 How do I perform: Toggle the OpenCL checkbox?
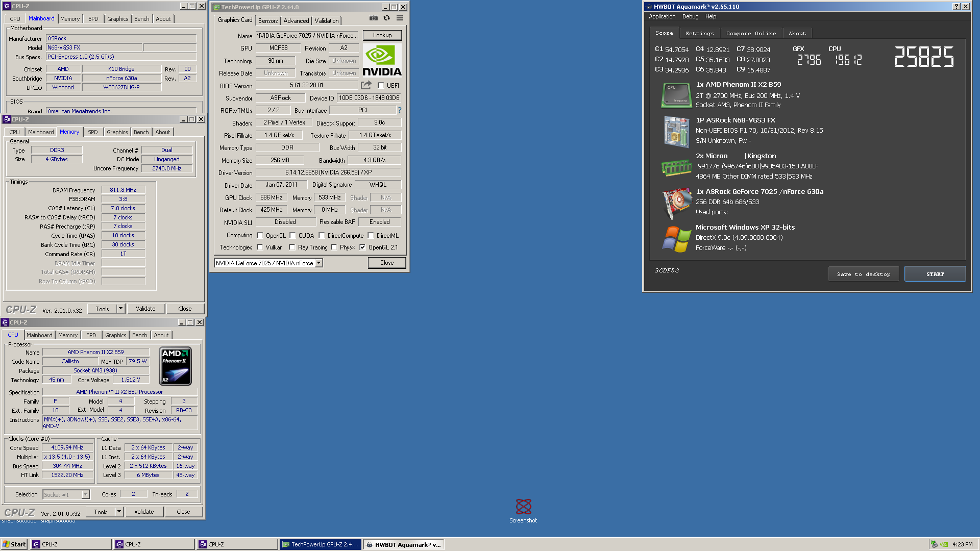coord(260,236)
